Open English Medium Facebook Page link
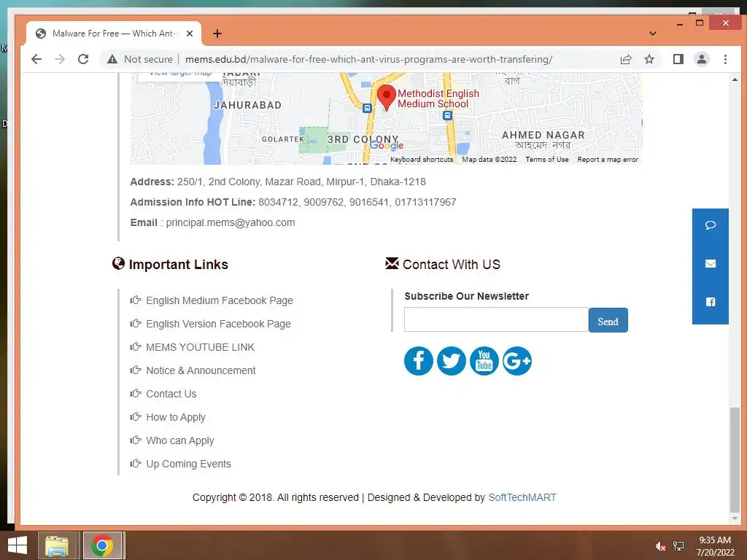The width and height of the screenshot is (747, 560). tap(219, 300)
